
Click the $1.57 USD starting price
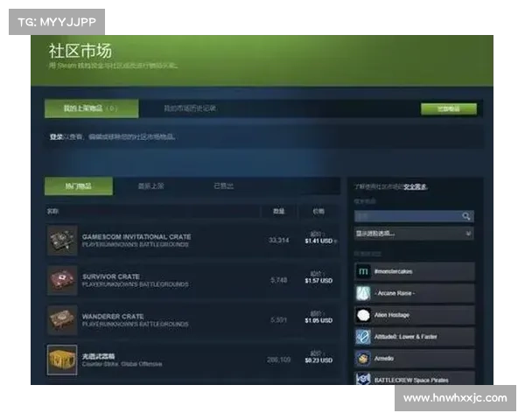[x=318, y=281]
